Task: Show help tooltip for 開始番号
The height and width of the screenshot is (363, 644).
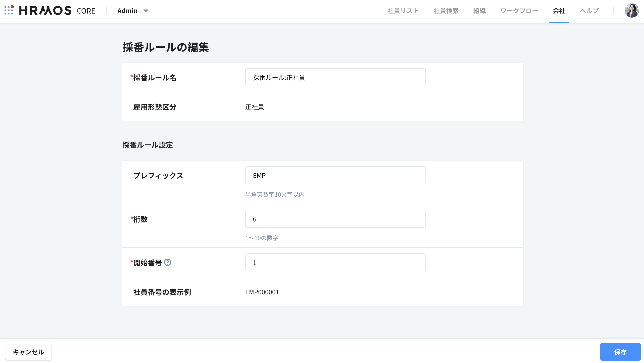Action: 168,263
